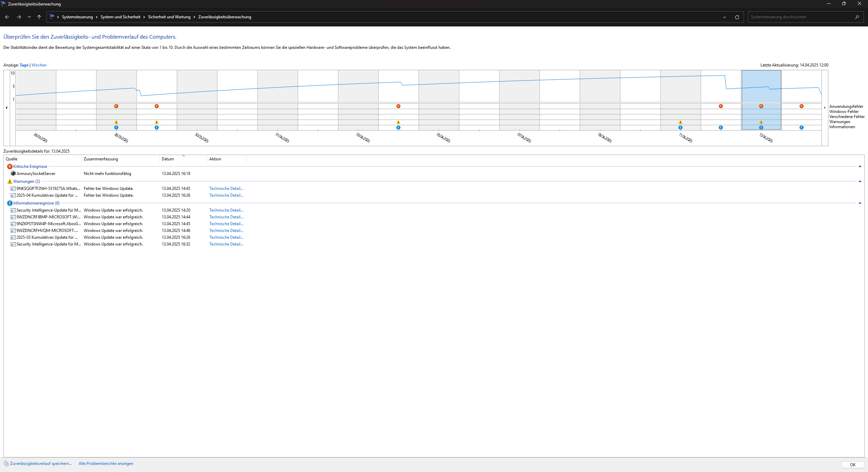Image resolution: width=868 pixels, height=472 pixels.
Task: Collapse the Kritische Ereignisse group
Action: pyautogui.click(x=860, y=166)
